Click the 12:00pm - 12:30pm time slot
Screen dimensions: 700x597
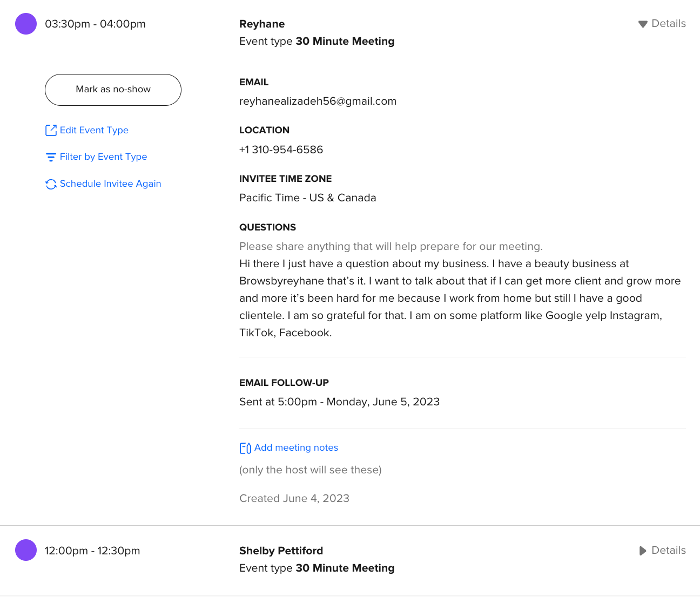(x=92, y=551)
